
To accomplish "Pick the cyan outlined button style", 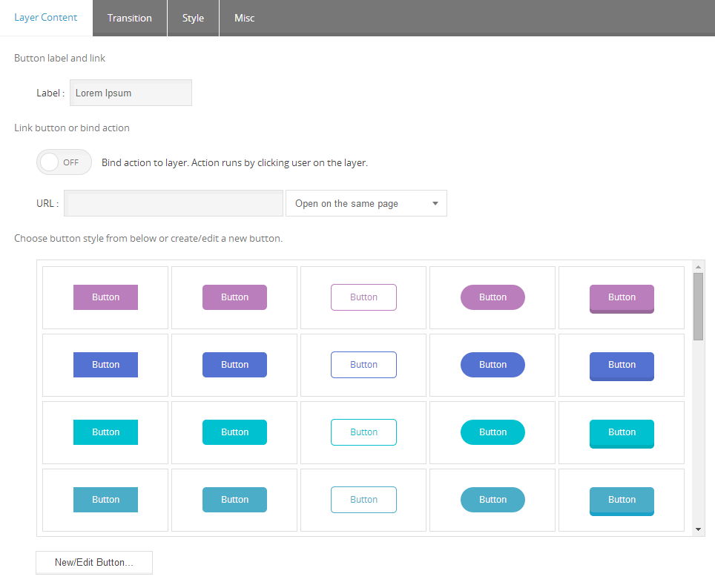I will [x=363, y=432].
